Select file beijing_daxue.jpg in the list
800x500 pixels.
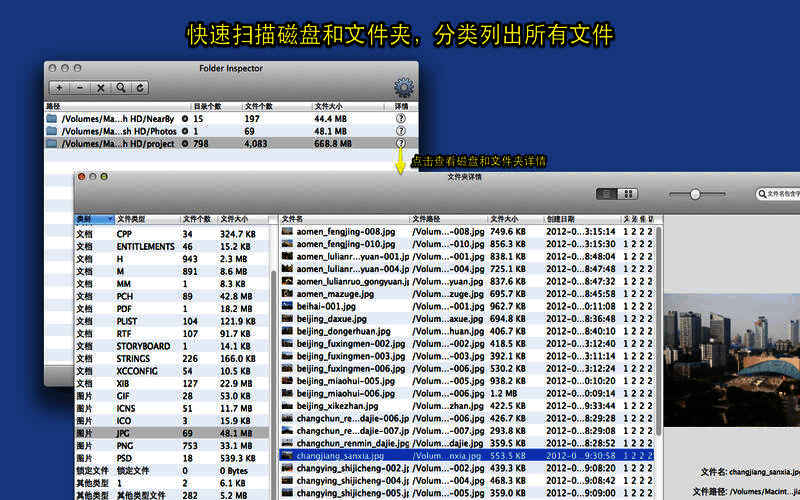[x=340, y=318]
